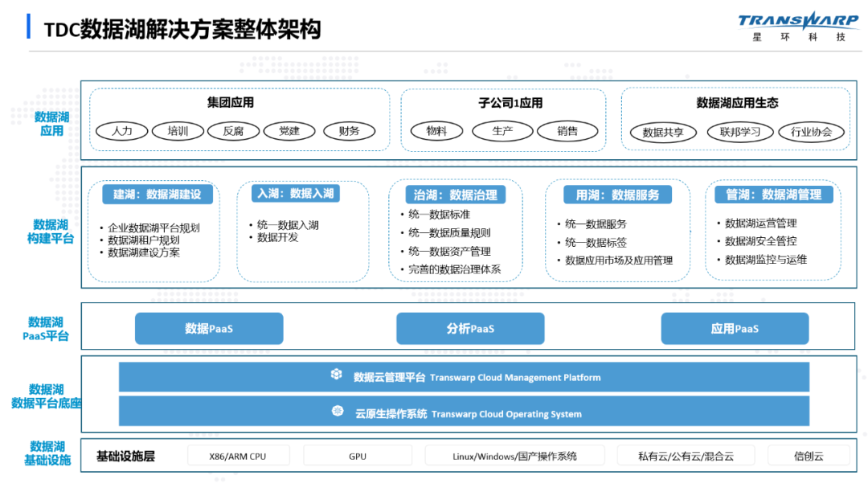The image size is (868, 484).
Task: Click the 统一数据资产管理 bullet
Action: [449, 252]
